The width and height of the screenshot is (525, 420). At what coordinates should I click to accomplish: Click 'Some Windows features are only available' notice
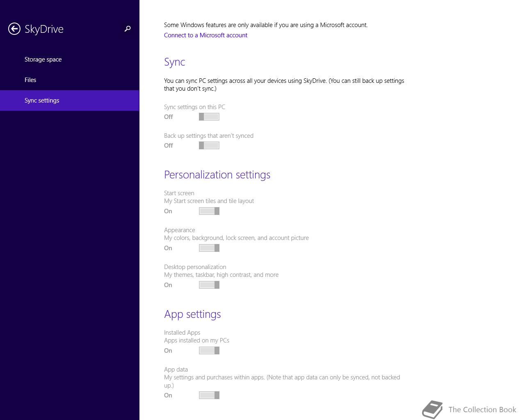click(266, 25)
